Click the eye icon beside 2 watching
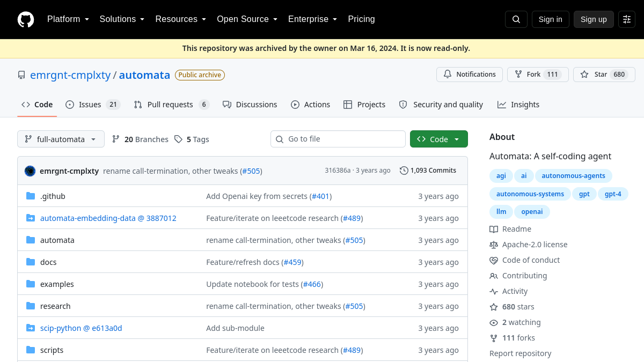This screenshot has height=362, width=644. click(x=494, y=322)
